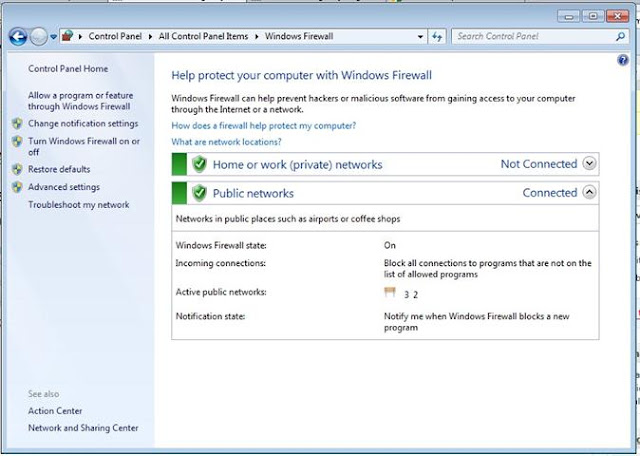
Task: Expand the arrow after All Control Panel Items
Action: pyautogui.click(x=257, y=37)
